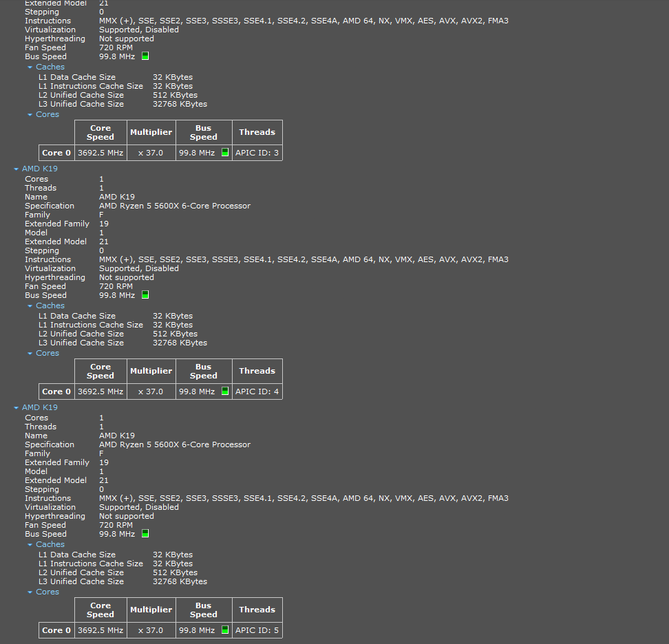Click Supported, Disabled in the topmost Virtualization row

click(138, 30)
